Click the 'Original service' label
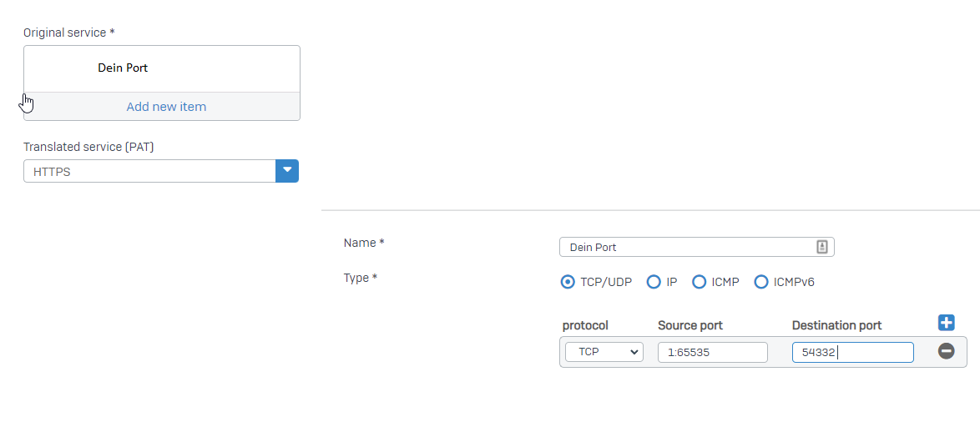The width and height of the screenshot is (980, 432). point(68,33)
